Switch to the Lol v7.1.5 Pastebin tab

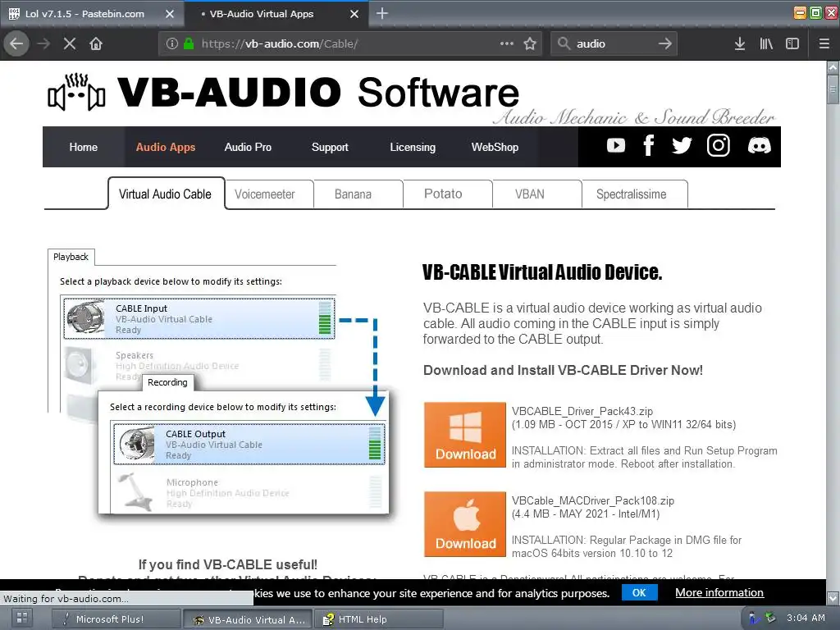[x=92, y=14]
